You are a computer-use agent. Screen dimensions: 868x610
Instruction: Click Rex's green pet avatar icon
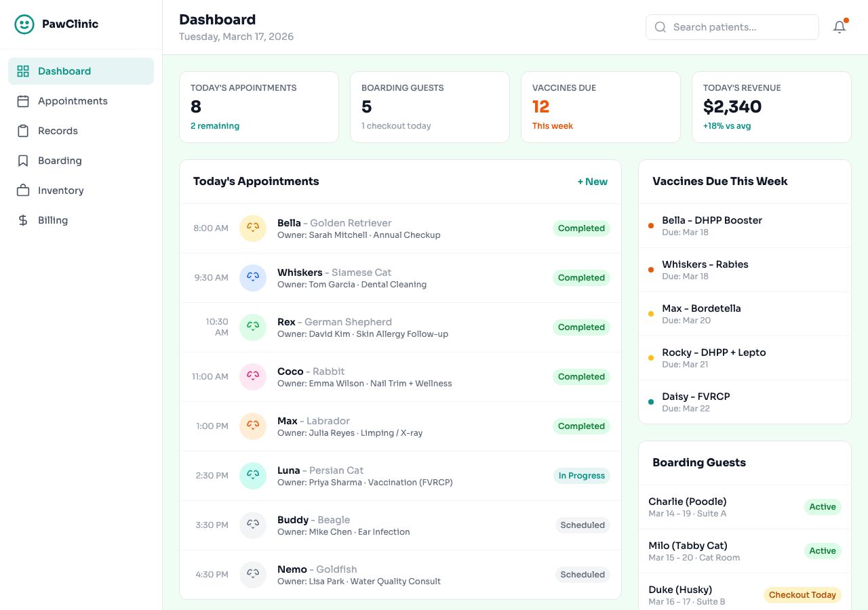click(x=253, y=327)
